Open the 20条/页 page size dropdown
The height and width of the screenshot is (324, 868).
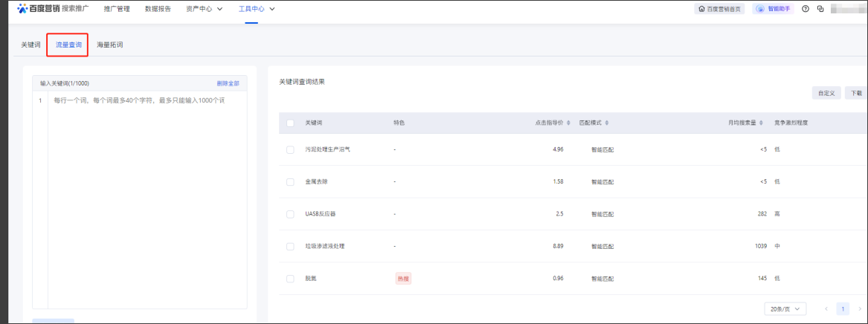coord(785,308)
